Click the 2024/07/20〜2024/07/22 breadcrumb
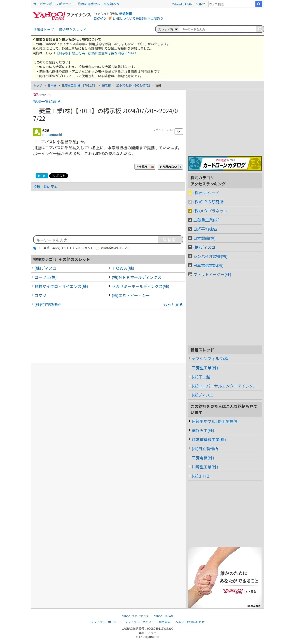This screenshot has width=295, height=644. [133, 86]
